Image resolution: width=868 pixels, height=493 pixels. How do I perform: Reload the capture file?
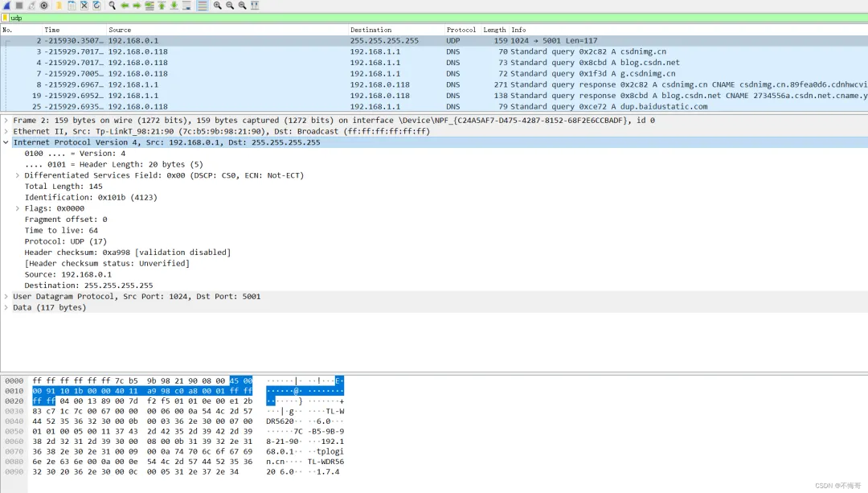point(96,5)
